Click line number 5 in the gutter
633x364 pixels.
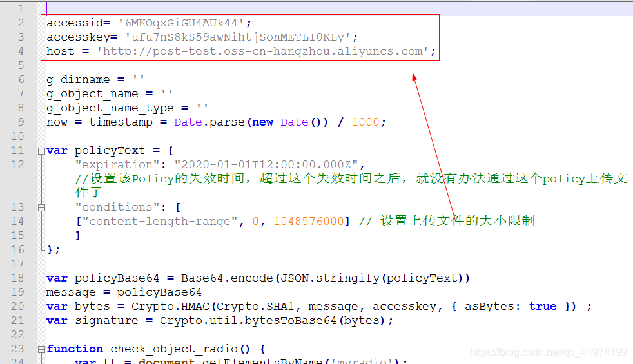21,65
